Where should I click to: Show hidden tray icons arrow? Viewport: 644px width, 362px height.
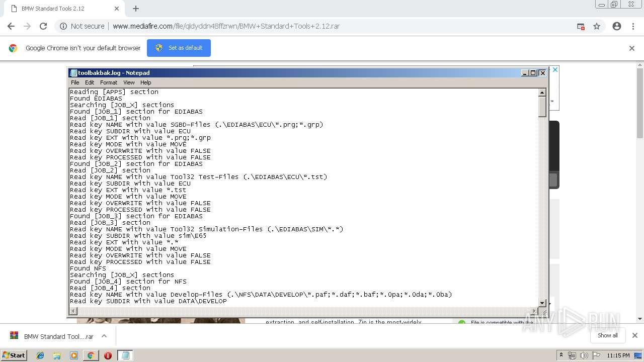(561, 355)
